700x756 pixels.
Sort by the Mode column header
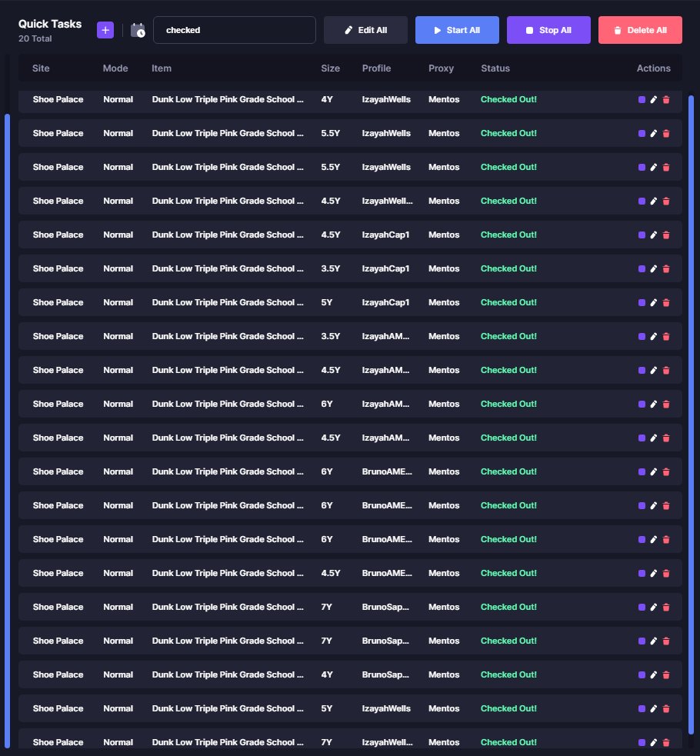(115, 68)
